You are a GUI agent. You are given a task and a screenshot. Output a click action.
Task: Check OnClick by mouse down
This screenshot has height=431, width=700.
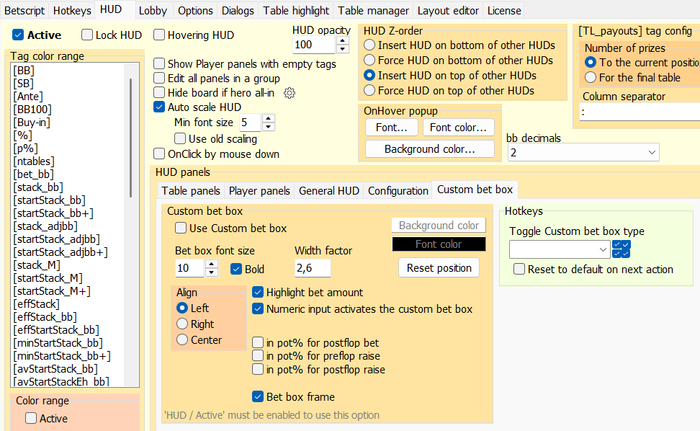159,154
